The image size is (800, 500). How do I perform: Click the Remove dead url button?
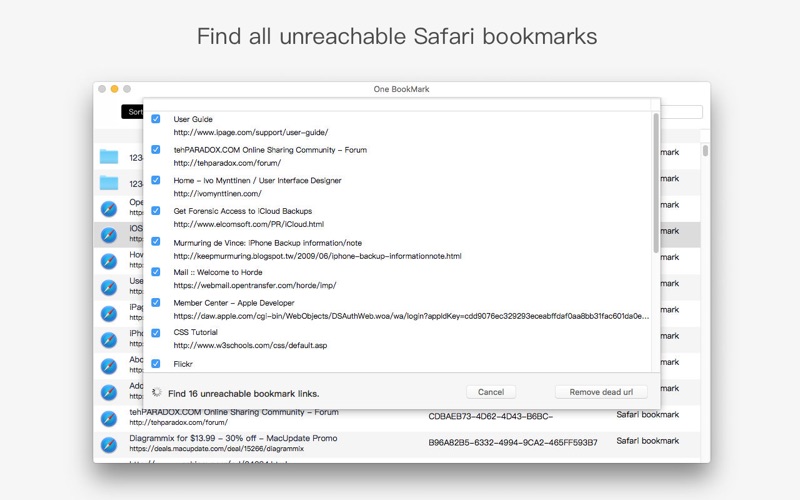[x=601, y=392]
